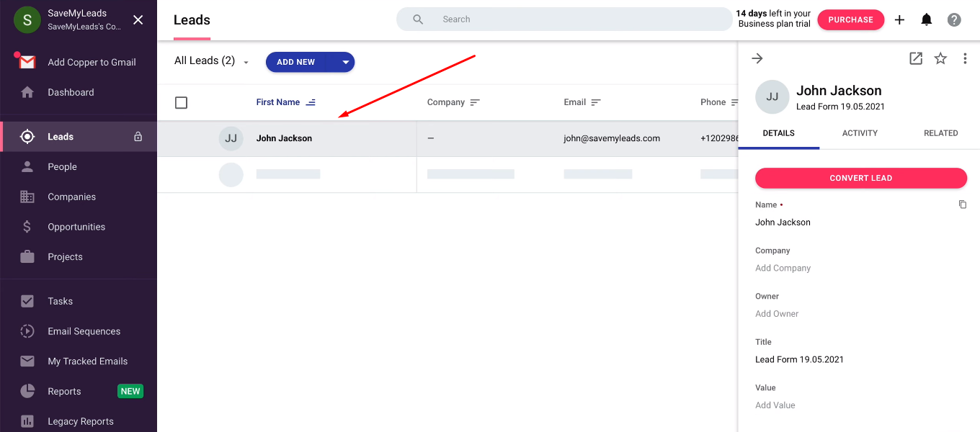The height and width of the screenshot is (432, 980).
Task: Tick the select-all leads checkbox
Action: (x=182, y=103)
